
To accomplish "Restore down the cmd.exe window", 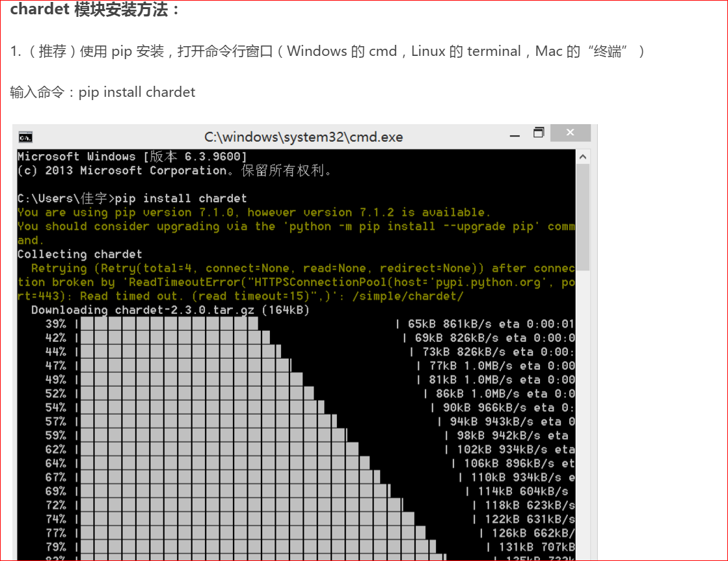I will [x=539, y=133].
